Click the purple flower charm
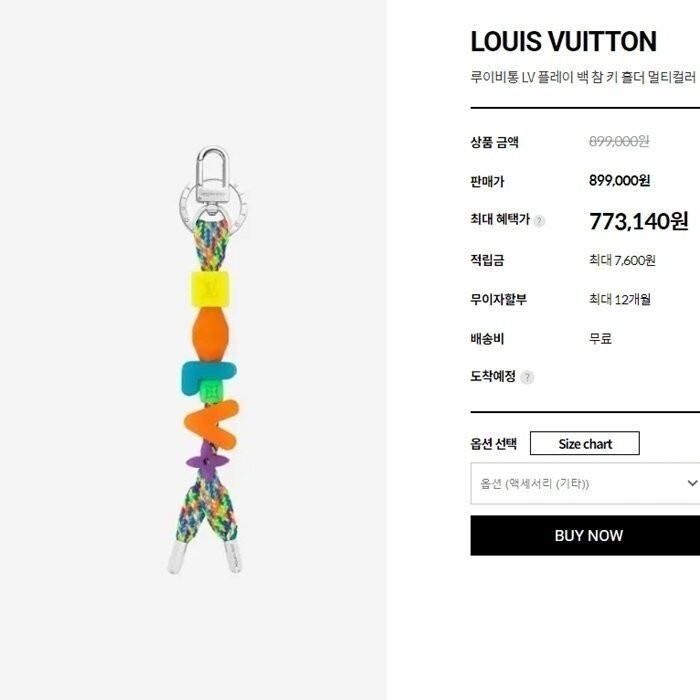Viewport: 700px width, 700px height. pos(208,460)
